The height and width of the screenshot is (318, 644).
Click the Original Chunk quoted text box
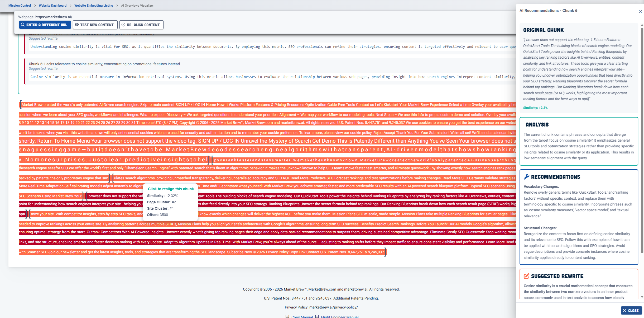tap(578, 69)
